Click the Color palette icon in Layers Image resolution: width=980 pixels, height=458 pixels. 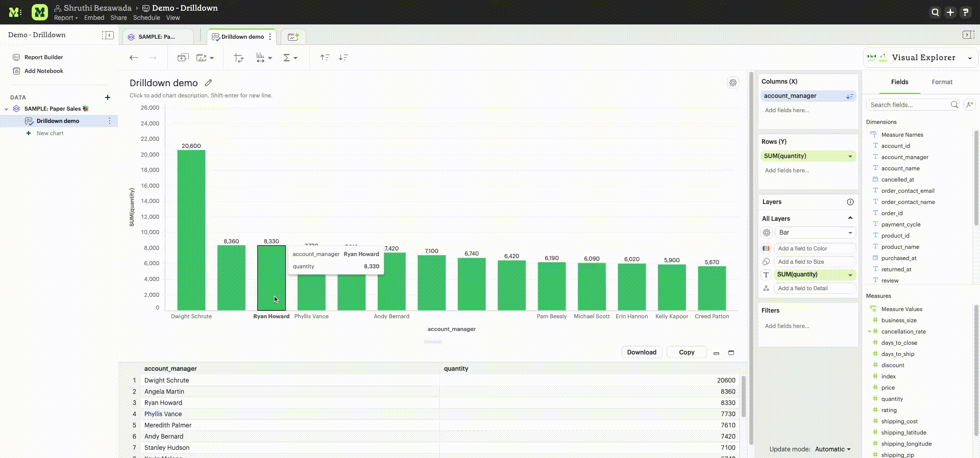coord(766,248)
